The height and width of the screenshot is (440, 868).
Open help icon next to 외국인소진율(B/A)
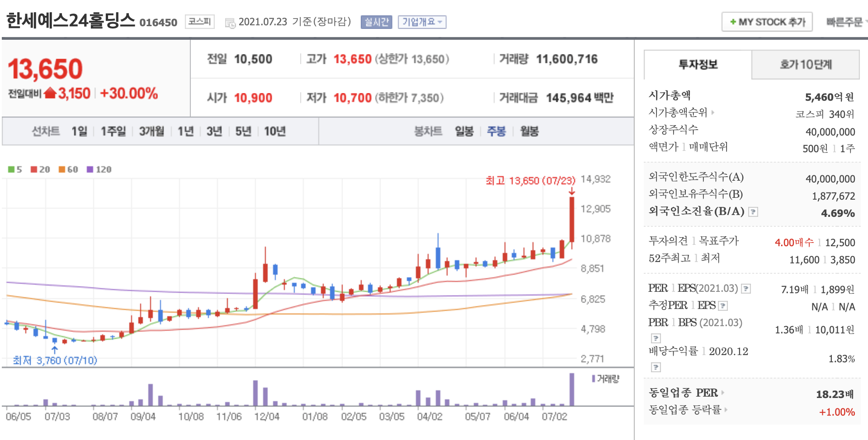pyautogui.click(x=753, y=212)
